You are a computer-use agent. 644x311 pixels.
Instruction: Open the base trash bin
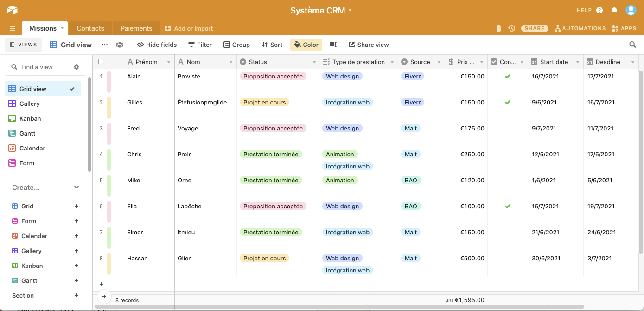click(x=499, y=28)
